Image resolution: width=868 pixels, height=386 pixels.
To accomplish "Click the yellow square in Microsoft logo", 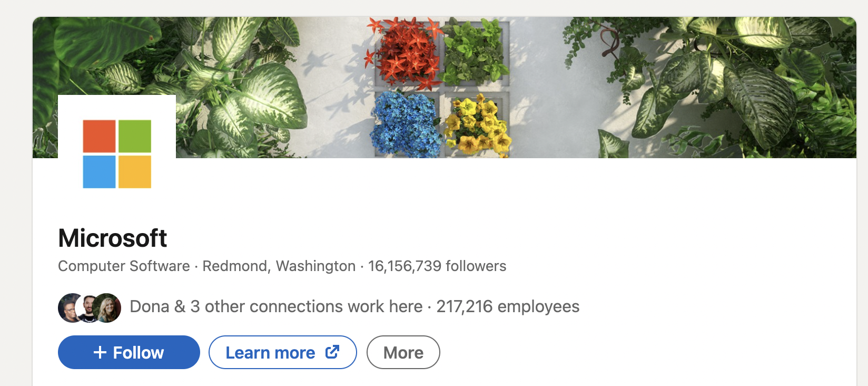I will (x=135, y=172).
